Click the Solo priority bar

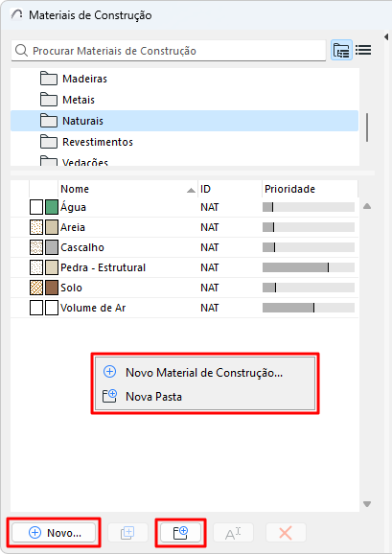(x=309, y=288)
